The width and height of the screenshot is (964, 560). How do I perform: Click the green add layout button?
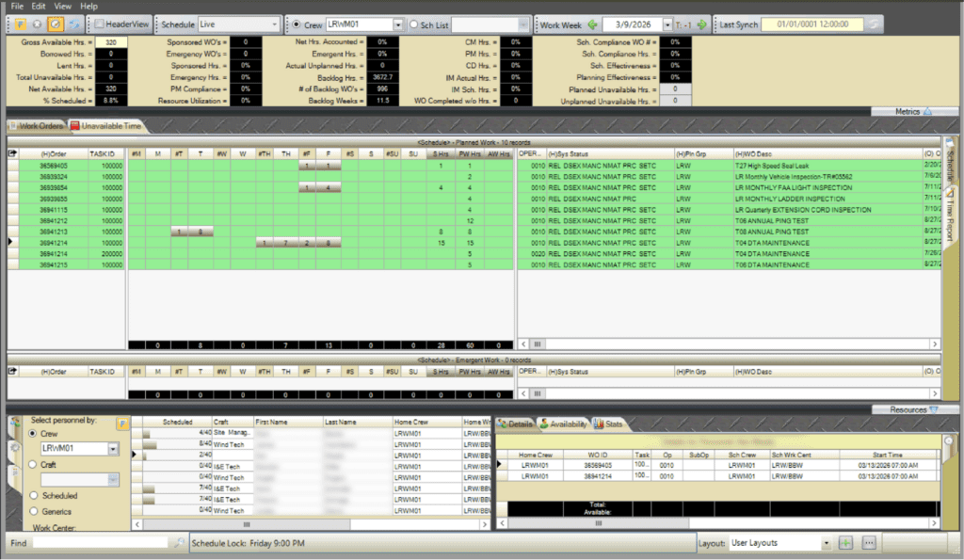845,543
